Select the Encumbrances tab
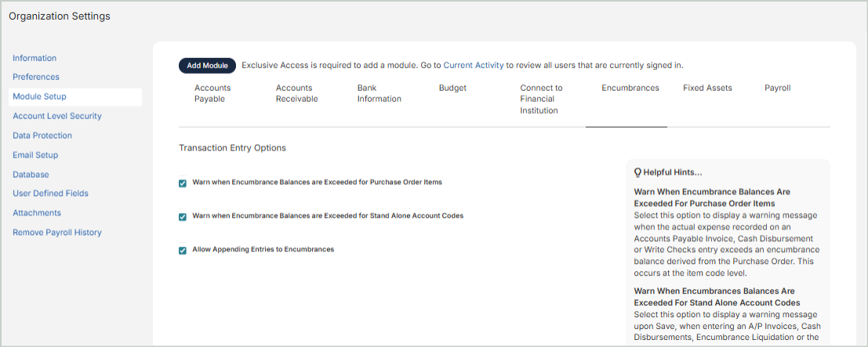Viewport: 868px width, 347px height. pos(630,89)
